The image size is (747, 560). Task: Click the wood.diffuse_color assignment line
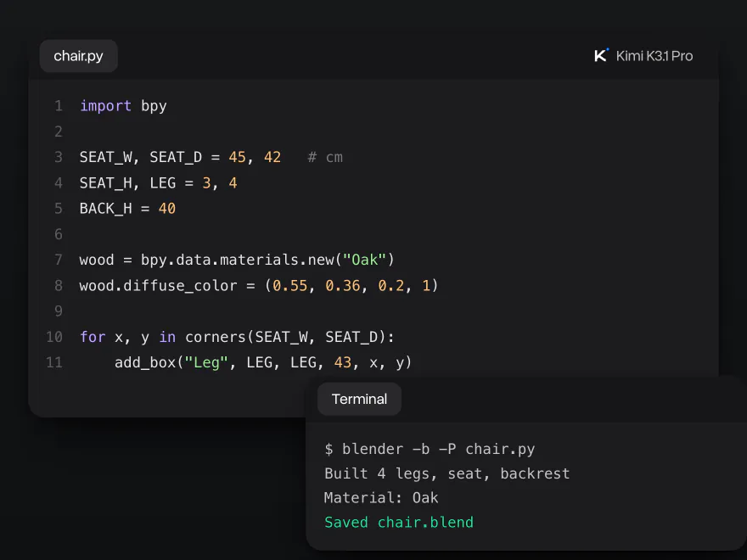[259, 286]
